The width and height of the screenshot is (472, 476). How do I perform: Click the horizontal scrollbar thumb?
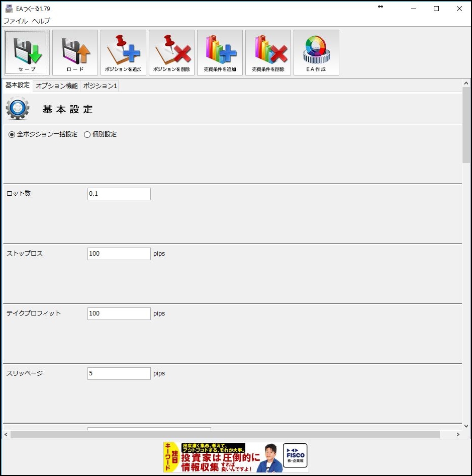225,434
